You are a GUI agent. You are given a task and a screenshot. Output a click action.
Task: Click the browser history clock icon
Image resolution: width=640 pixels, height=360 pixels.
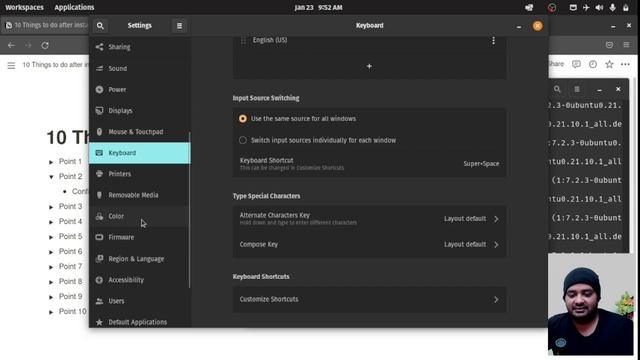[x=593, y=64]
